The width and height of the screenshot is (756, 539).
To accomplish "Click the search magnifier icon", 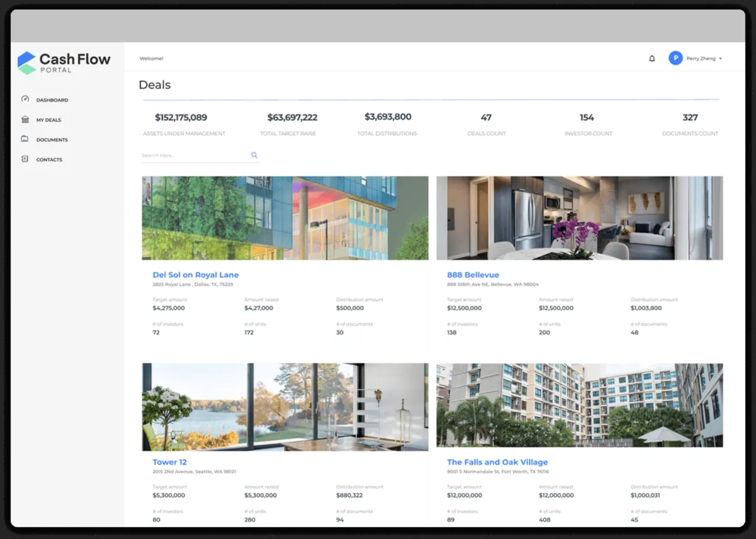I will (x=255, y=155).
